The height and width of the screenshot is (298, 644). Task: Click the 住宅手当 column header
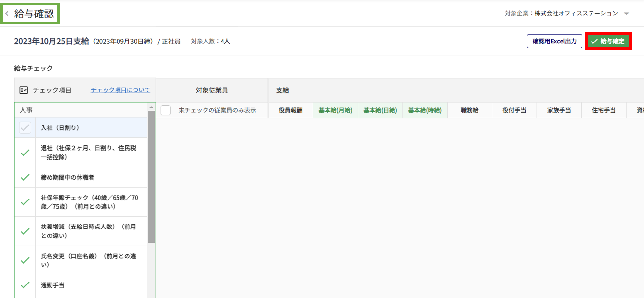[604, 110]
